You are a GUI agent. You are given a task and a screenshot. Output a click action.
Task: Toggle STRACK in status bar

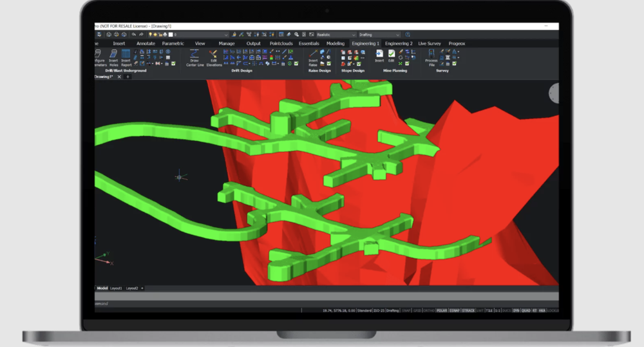468,310
